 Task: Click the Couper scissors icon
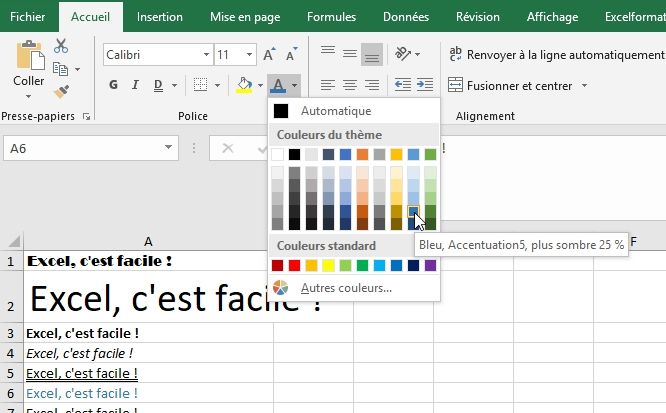(x=61, y=45)
